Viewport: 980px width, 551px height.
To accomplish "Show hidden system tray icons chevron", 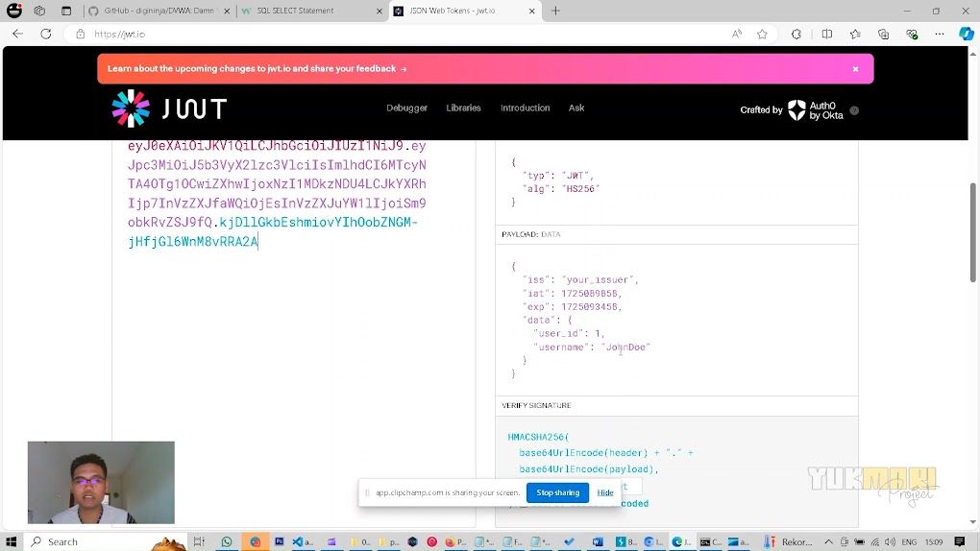I will [828, 541].
